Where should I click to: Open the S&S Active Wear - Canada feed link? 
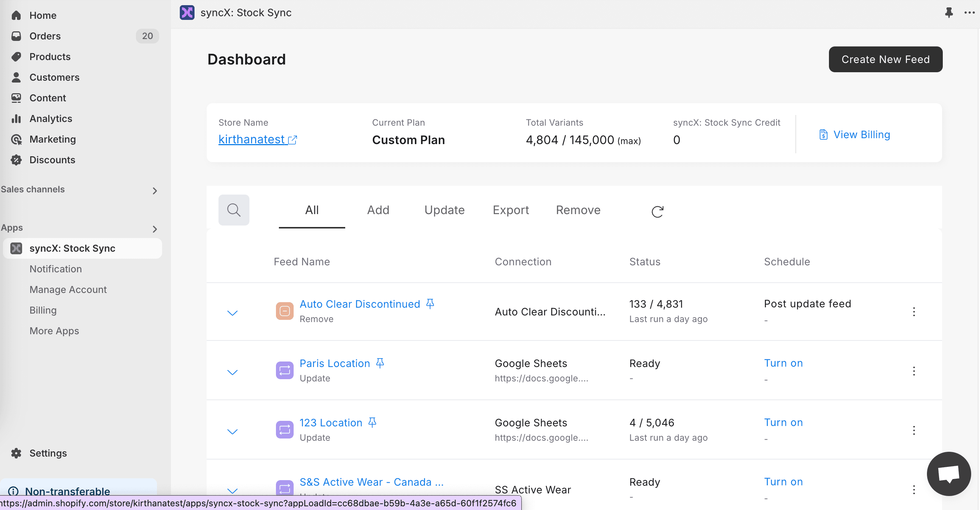pos(372,482)
